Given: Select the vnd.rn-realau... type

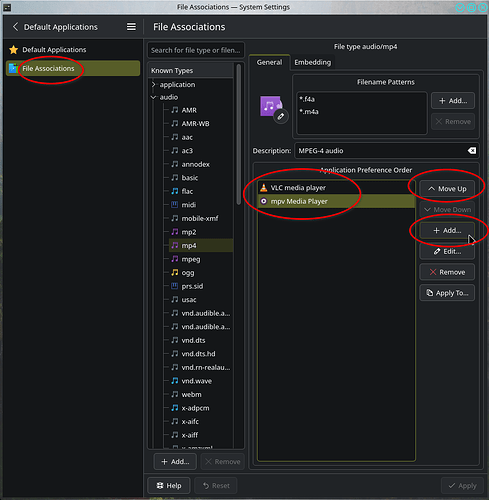Looking at the screenshot, I should [205, 367].
